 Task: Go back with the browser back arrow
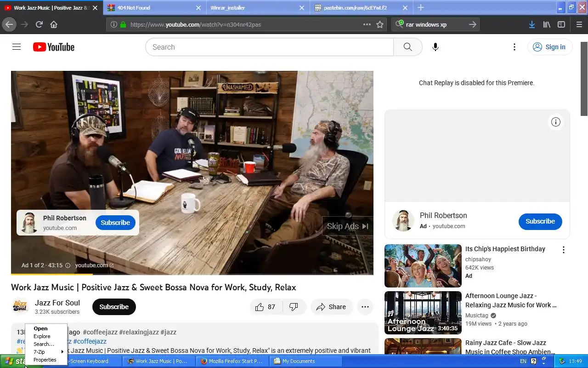click(x=9, y=24)
